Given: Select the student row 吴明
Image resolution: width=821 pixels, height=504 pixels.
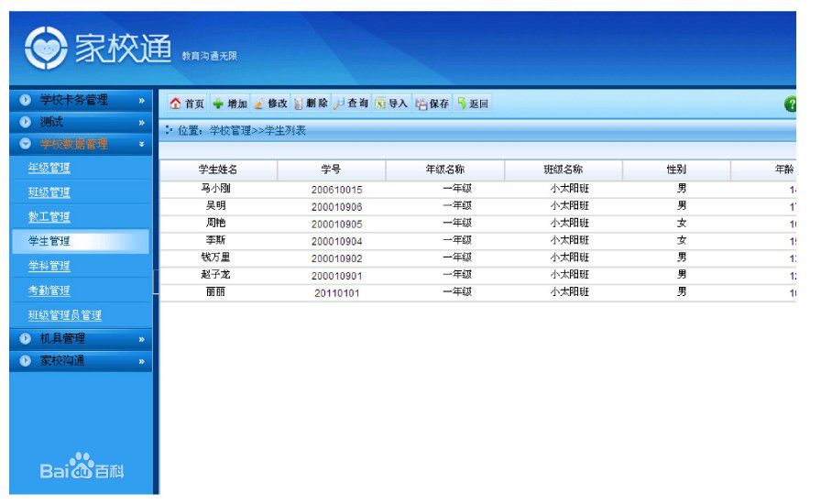Looking at the screenshot, I should pyautogui.click(x=478, y=206).
